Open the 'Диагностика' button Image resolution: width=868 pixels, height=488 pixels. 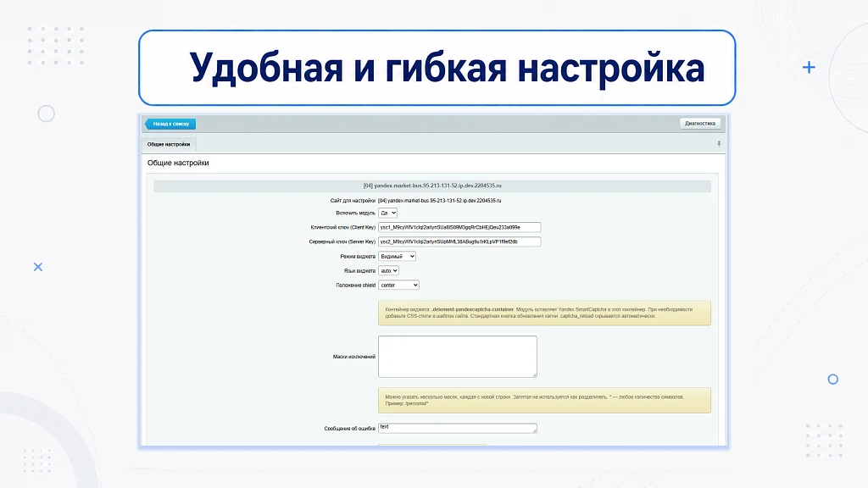tap(699, 124)
